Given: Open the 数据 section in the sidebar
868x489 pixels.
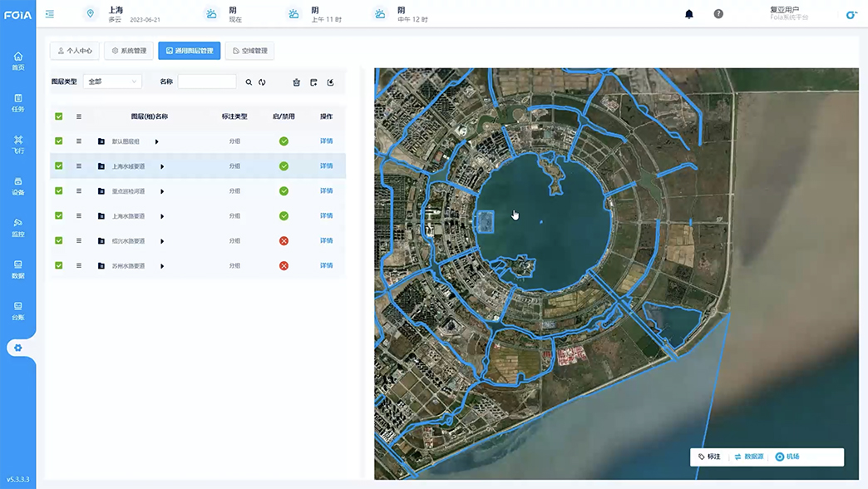Looking at the screenshot, I should 19,269.
